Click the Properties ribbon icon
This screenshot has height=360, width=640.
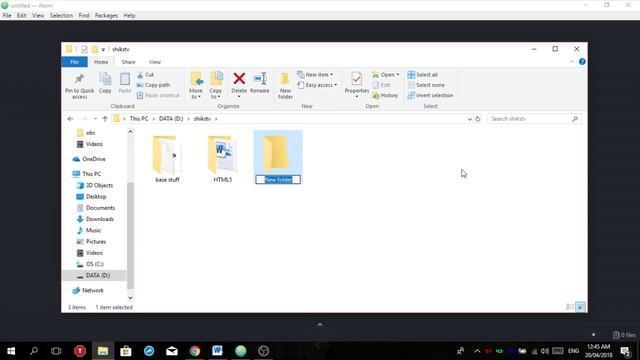[356, 85]
